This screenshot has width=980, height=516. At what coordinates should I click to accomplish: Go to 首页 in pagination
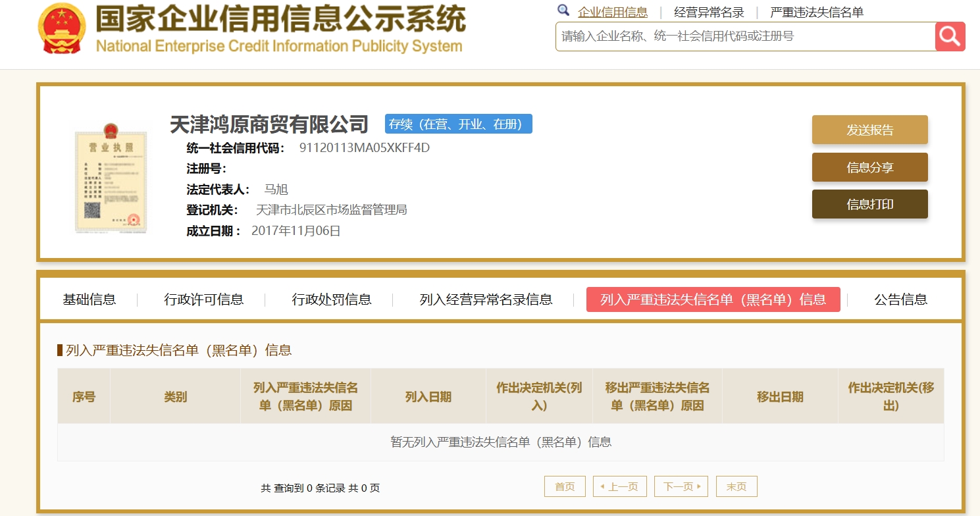click(565, 486)
